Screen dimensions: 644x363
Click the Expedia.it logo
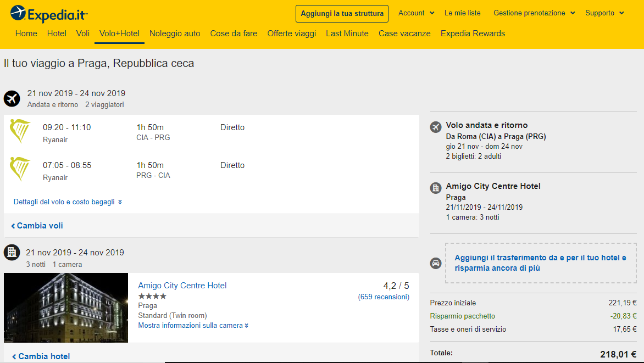tap(48, 14)
